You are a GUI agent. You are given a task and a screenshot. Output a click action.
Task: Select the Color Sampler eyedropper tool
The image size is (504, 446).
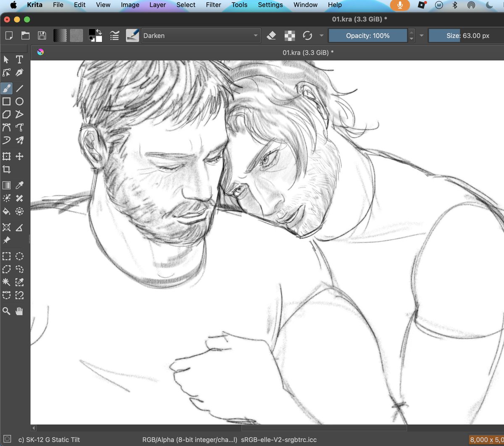tap(19, 185)
